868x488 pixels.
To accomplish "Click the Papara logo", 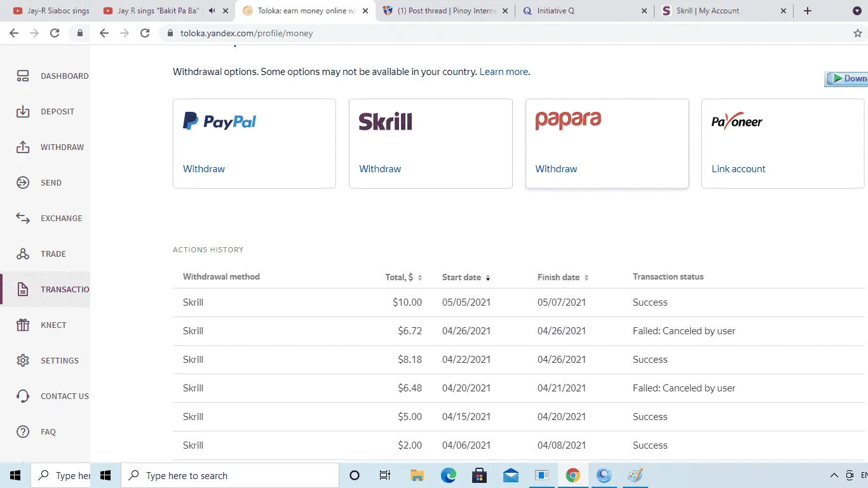I will 568,121.
